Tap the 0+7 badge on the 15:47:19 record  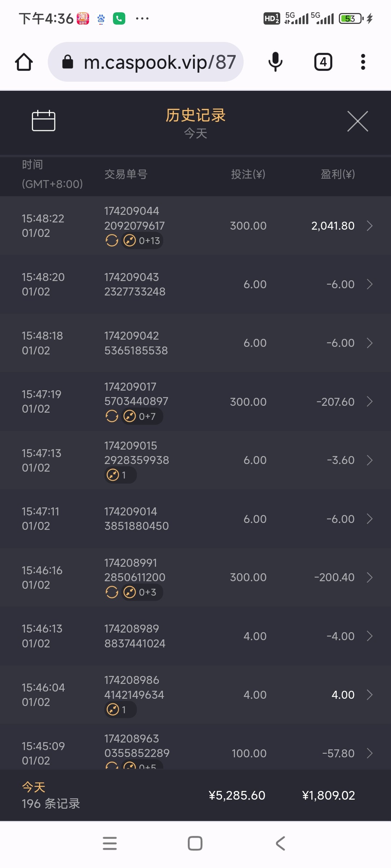coord(141,416)
